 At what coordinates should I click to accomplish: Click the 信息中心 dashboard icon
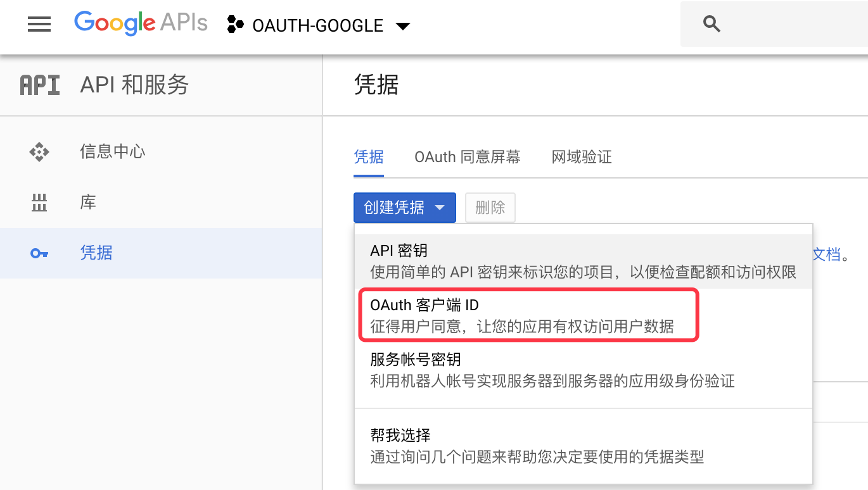click(39, 152)
